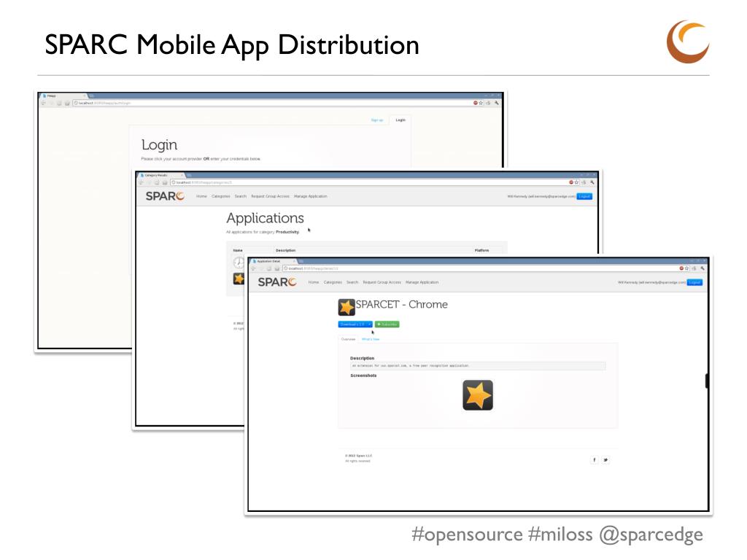Open Manage Application in the Application Detail navbar
This screenshot has width=747, height=560.
(422, 282)
